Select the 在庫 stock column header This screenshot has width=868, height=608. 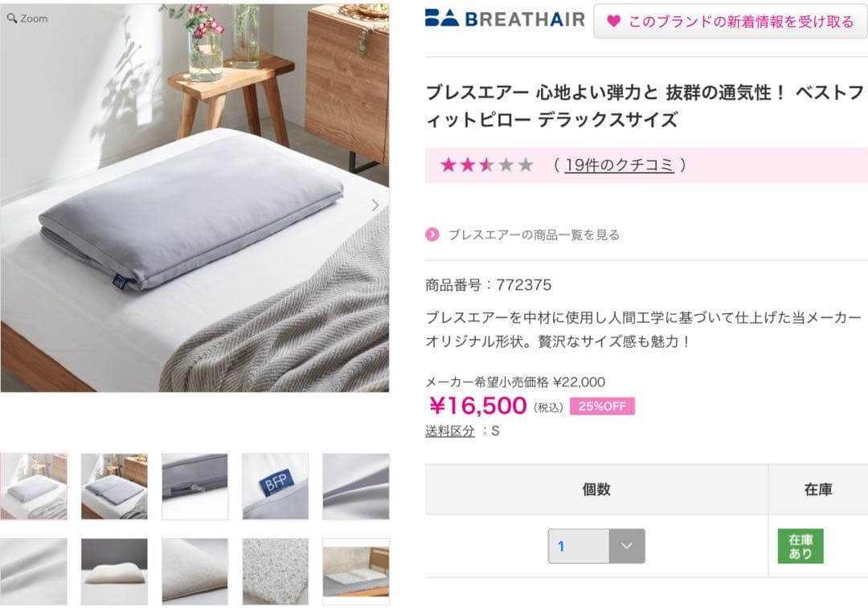tap(817, 489)
